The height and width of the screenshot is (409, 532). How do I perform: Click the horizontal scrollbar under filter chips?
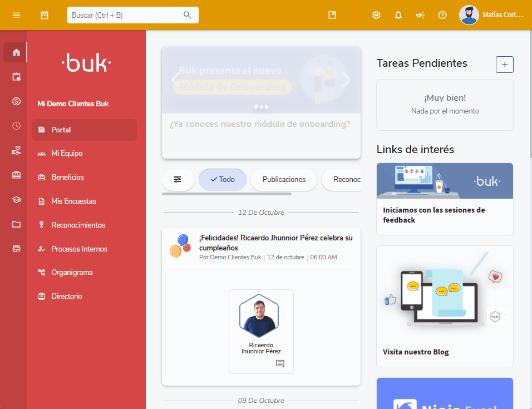226,194
